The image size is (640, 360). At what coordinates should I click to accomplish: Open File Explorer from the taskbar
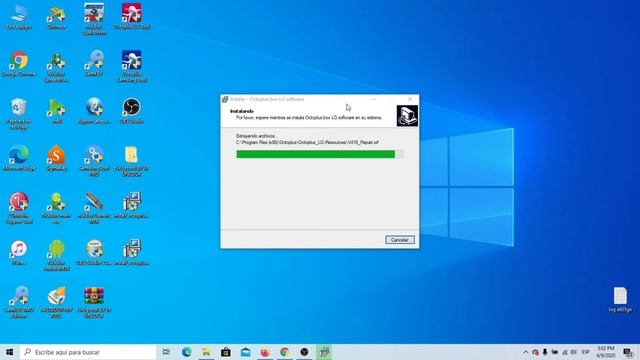[206, 352]
